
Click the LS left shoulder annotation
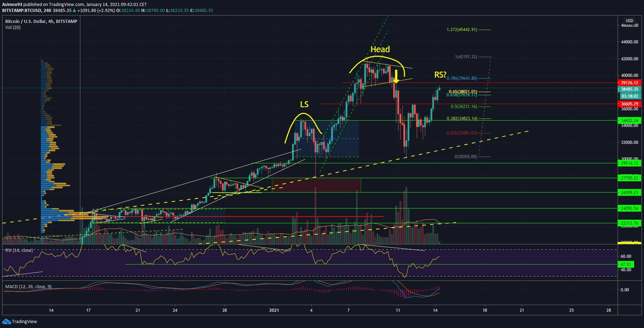tap(304, 104)
